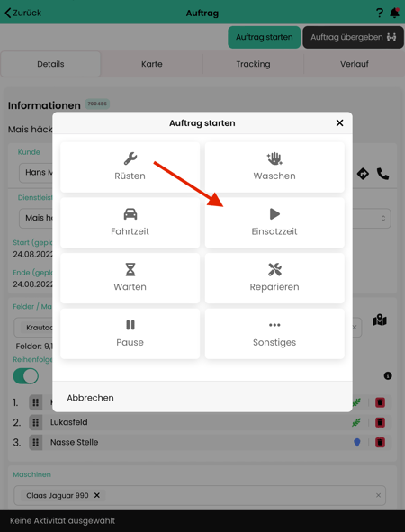
Task: Go back using the Zurück link
Action: pyautogui.click(x=23, y=13)
